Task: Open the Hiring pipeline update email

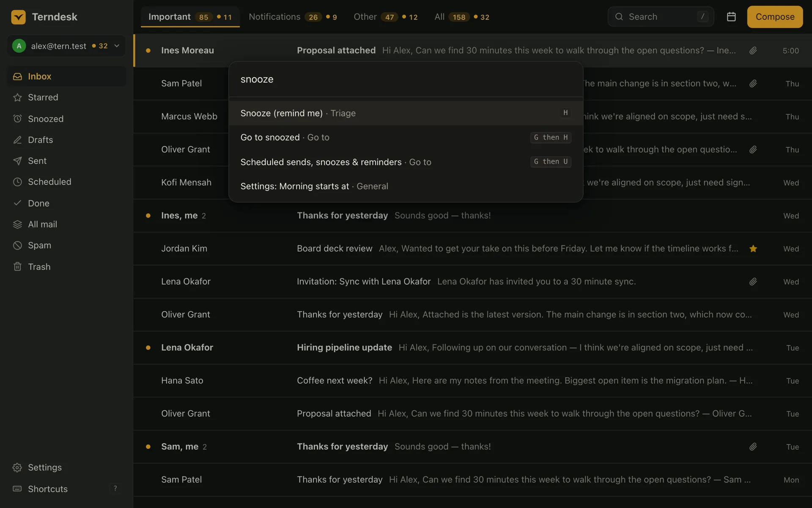Action: click(x=472, y=348)
